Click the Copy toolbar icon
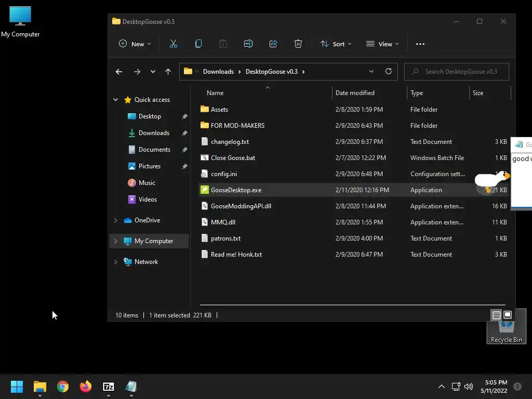Viewport: 532px width, 399px height. (x=198, y=44)
